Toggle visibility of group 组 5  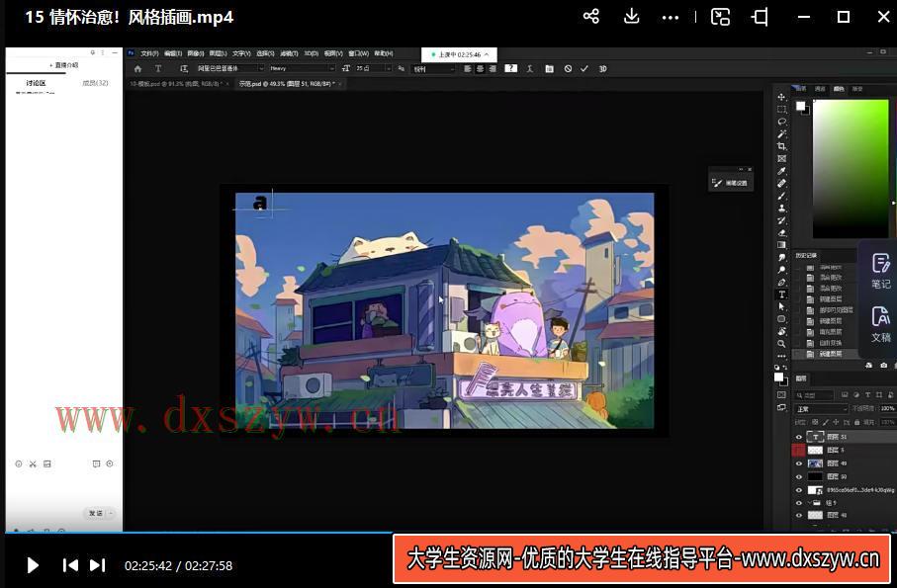[799, 503]
